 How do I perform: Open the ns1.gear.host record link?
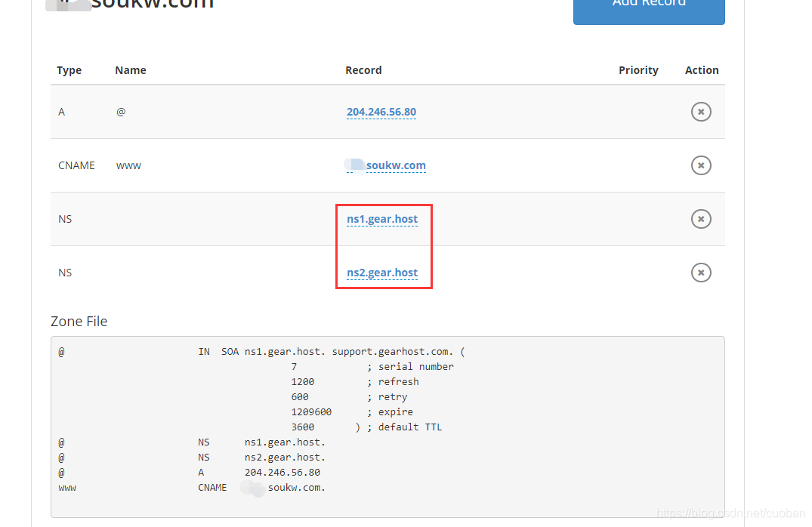click(x=382, y=219)
